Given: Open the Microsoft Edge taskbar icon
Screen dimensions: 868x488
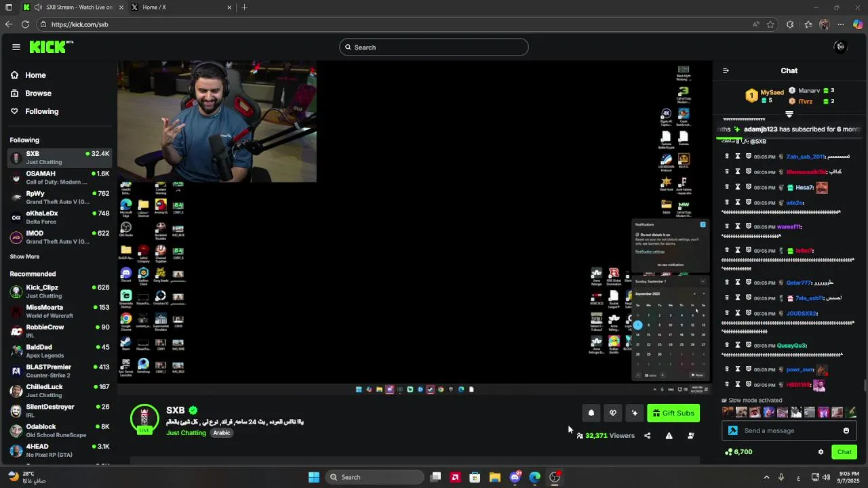Looking at the screenshot, I should coord(535,477).
